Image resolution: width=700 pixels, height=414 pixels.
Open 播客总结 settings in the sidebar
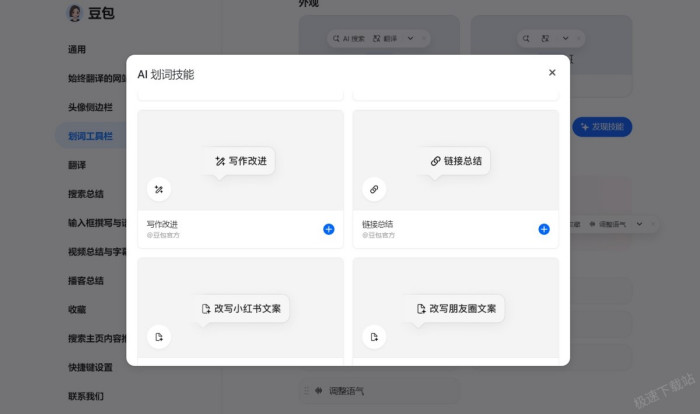click(x=86, y=280)
